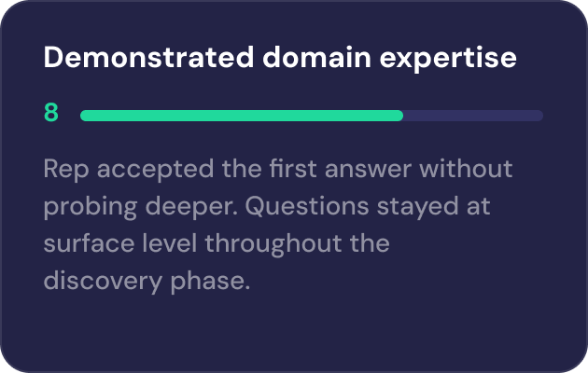This screenshot has width=588, height=373.
Task: Click the right end of the green bar fill
Action: coord(399,116)
